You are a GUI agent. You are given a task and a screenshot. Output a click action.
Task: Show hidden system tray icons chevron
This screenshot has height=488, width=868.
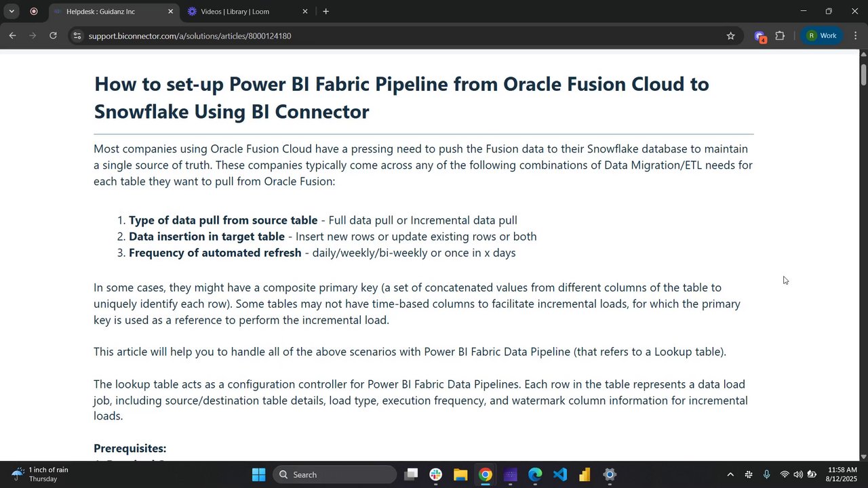click(x=730, y=474)
